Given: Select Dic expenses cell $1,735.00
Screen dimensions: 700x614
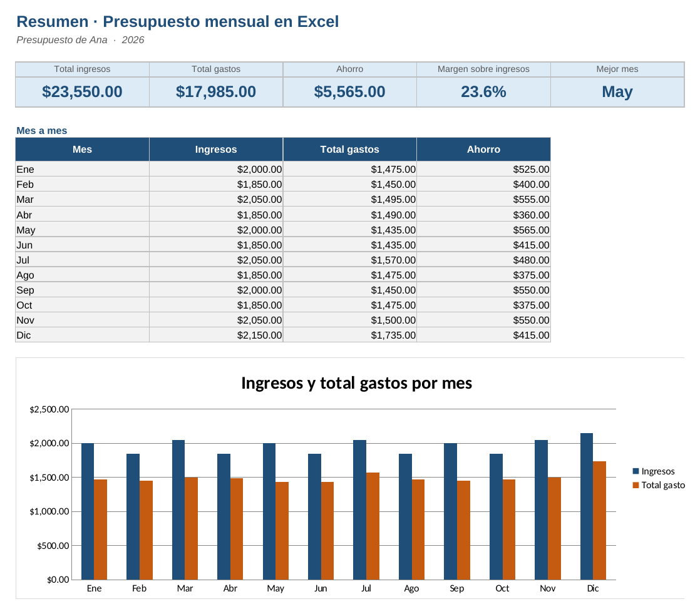Looking at the screenshot, I should (349, 335).
